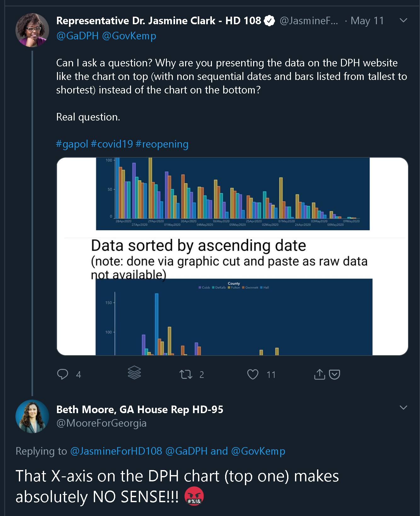
Task: Open the #covid19 hashtag
Action: click(x=112, y=144)
